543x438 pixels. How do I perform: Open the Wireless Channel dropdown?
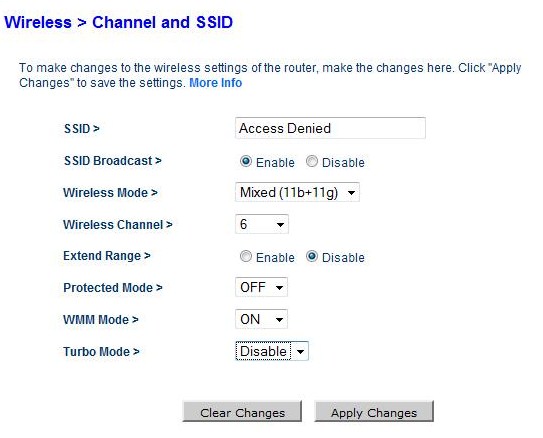(261, 224)
